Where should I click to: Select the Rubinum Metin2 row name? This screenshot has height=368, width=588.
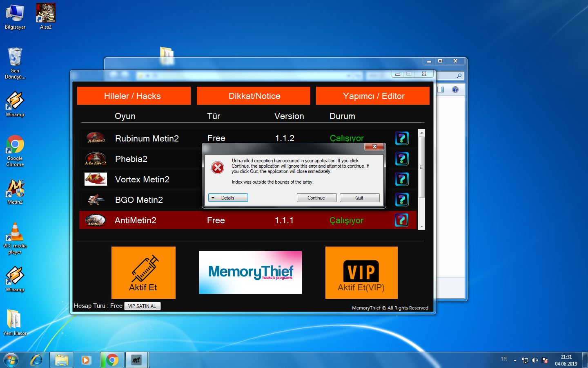click(147, 139)
